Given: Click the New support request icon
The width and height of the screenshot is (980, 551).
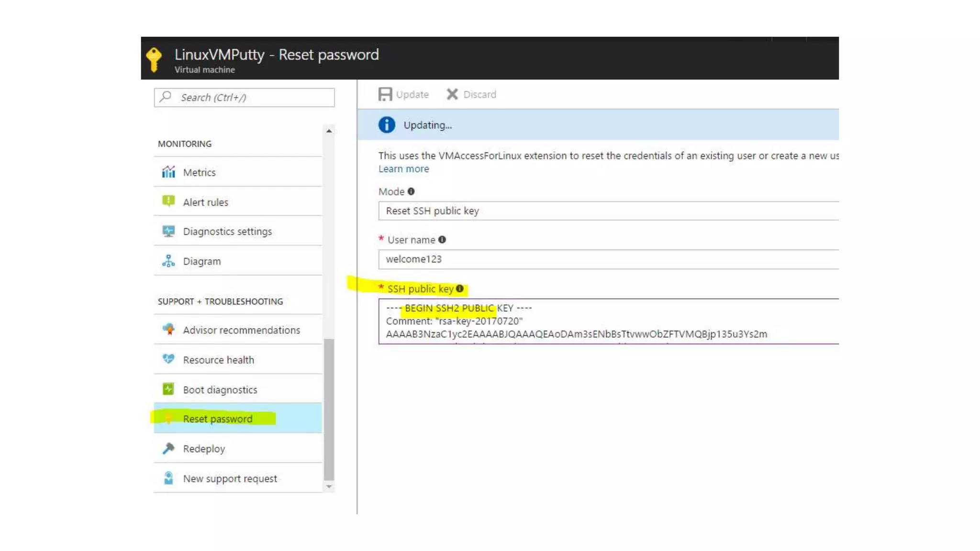Looking at the screenshot, I should (x=168, y=478).
